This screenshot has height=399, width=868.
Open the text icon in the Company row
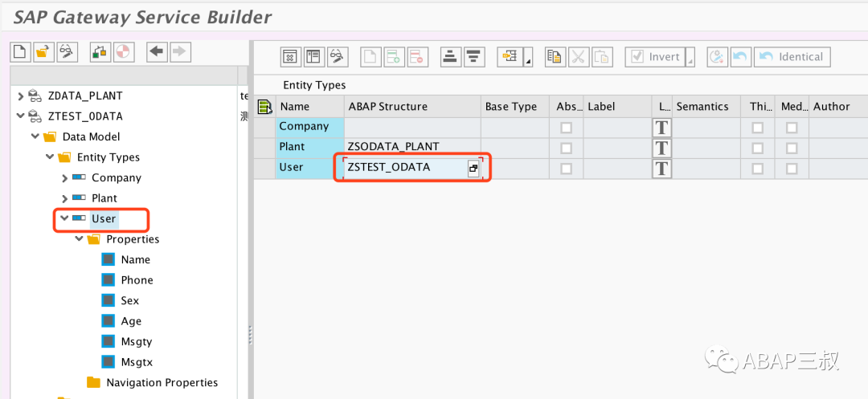pos(662,128)
